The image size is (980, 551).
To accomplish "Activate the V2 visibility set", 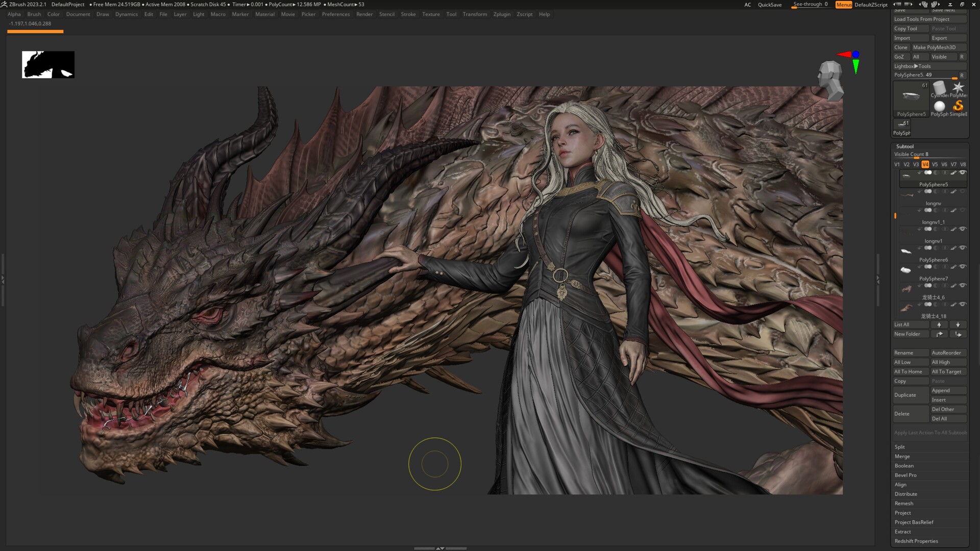I will pos(906,164).
